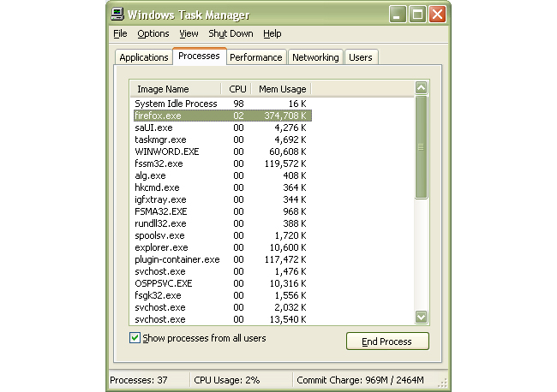The width and height of the screenshot is (557, 392).
Task: Open the File menu
Action: click(120, 33)
